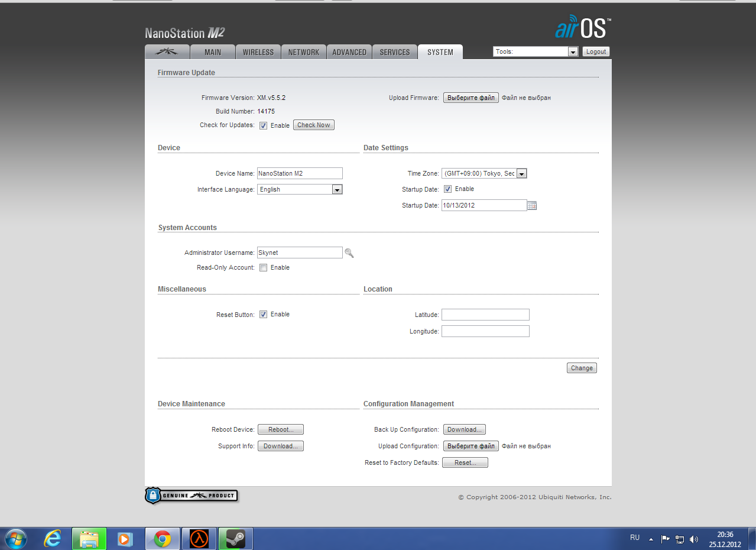
Task: Toggle the Reset Button Enable checkbox
Action: (x=264, y=315)
